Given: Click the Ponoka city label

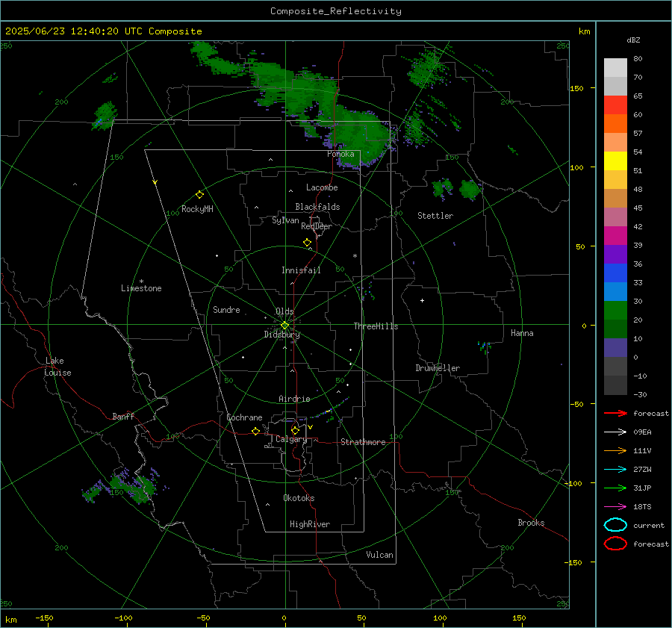Looking at the screenshot, I should click(x=340, y=154).
